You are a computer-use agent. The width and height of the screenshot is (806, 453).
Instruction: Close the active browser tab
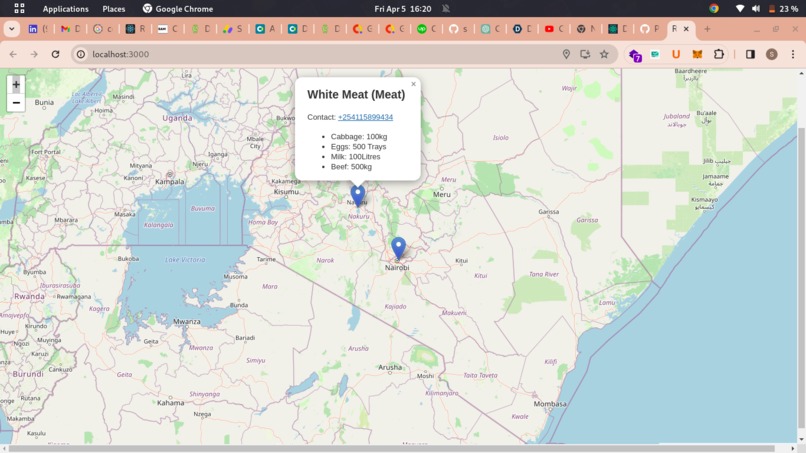point(686,29)
